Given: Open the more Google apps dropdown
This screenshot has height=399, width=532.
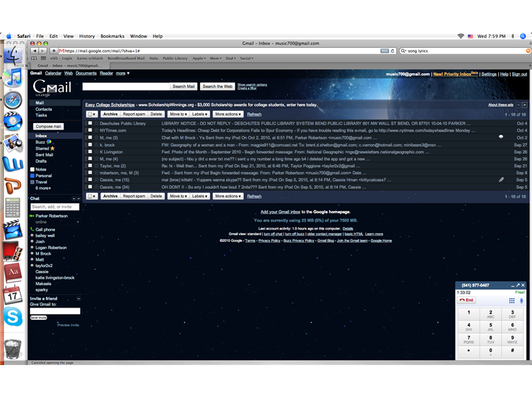Looking at the screenshot, I should 123,73.
